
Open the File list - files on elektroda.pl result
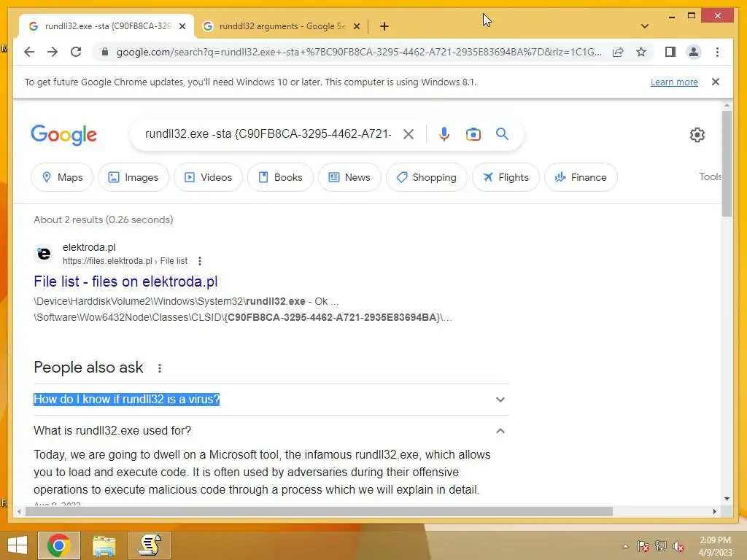(x=125, y=281)
